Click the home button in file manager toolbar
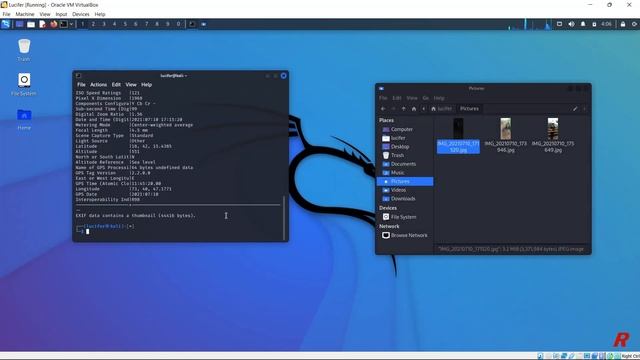Screen dimensions: 640x360 coord(414,109)
